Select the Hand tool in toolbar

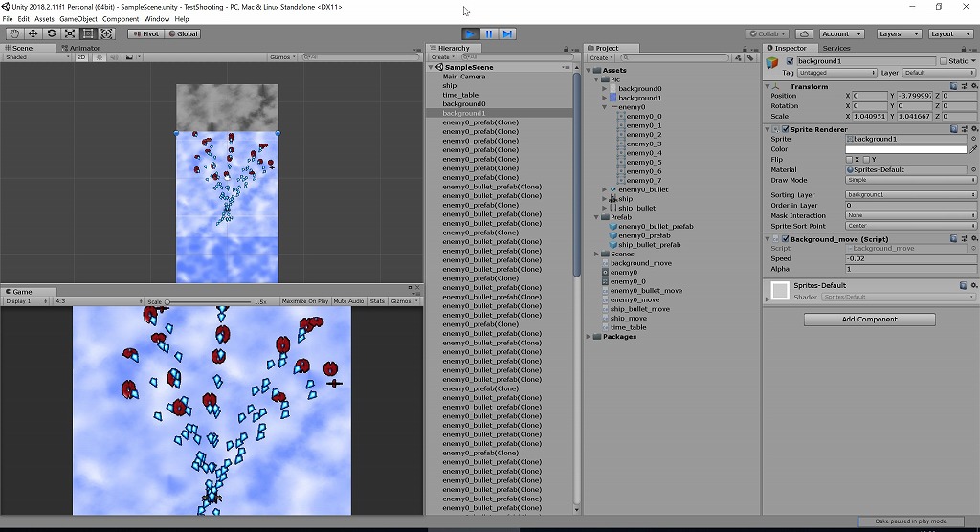(15, 33)
